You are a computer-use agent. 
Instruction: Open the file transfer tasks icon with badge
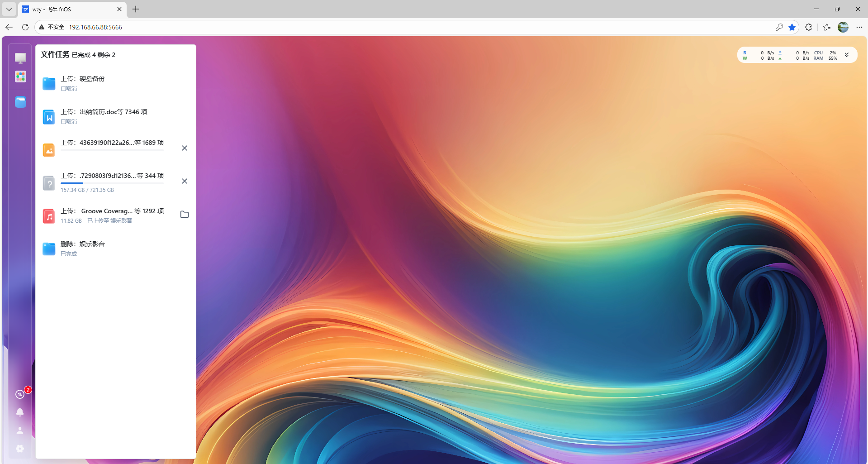click(x=20, y=394)
